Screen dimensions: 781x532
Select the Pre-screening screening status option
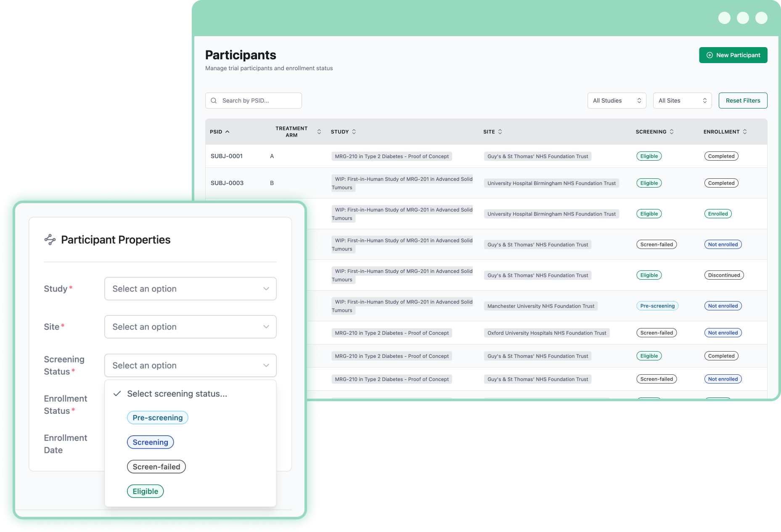coord(157,417)
